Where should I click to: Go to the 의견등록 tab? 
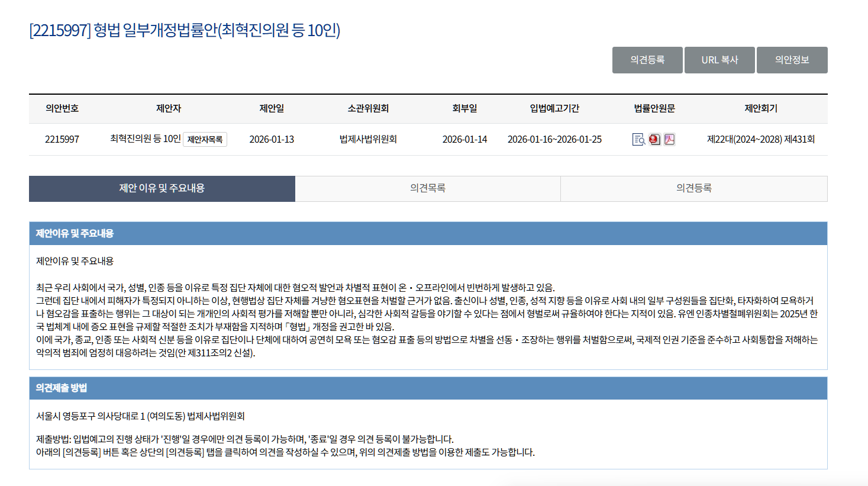point(693,188)
